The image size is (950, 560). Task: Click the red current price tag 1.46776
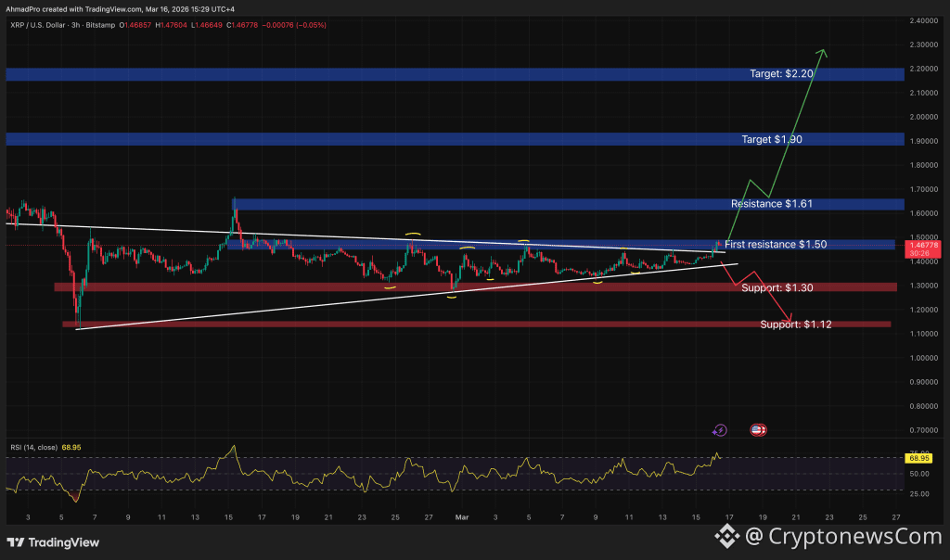point(922,248)
